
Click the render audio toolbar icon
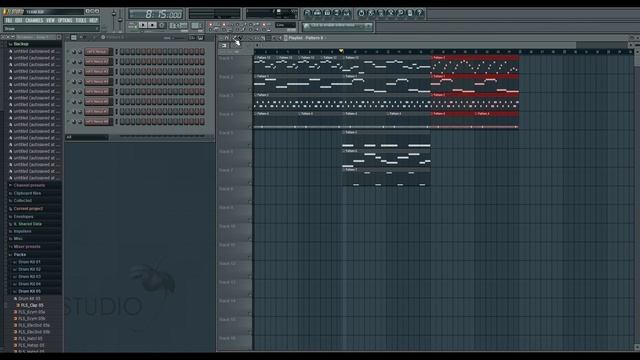coord(380,13)
